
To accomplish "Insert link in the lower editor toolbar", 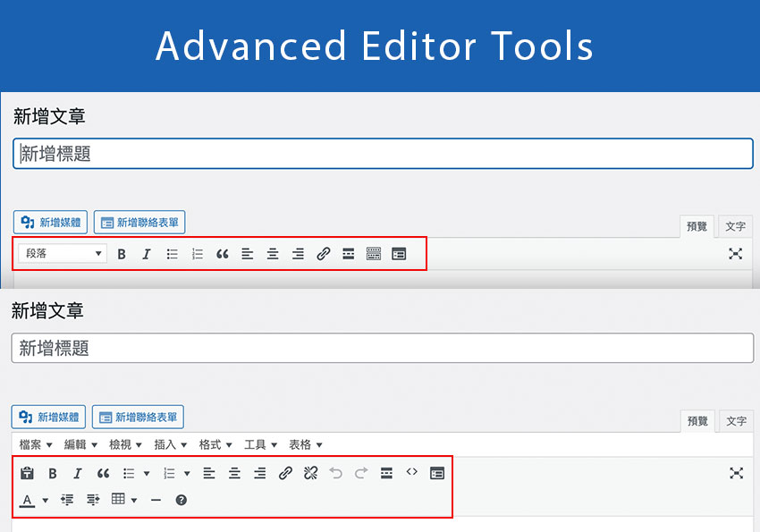I will pyautogui.click(x=285, y=473).
